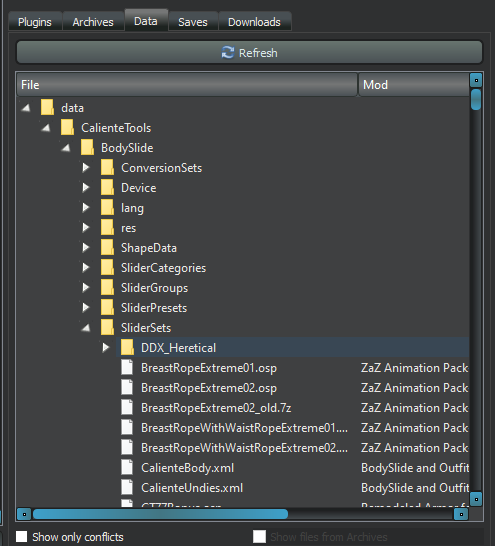Expand the DDX_Heretical folder
The image size is (495, 546).
[106, 348]
